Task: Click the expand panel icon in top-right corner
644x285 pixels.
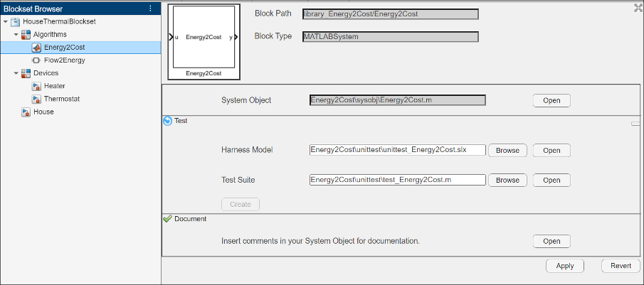Action: 638,7
